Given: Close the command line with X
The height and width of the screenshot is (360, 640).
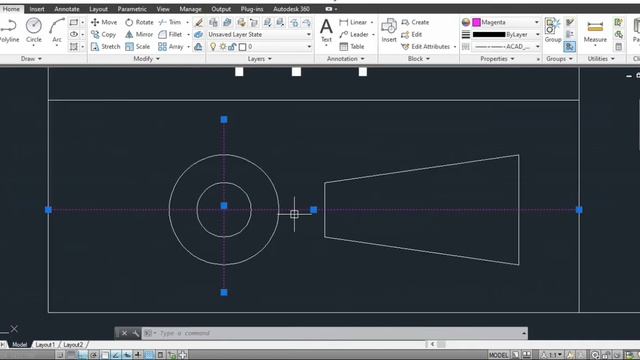Looking at the screenshot, I should (x=124, y=333).
